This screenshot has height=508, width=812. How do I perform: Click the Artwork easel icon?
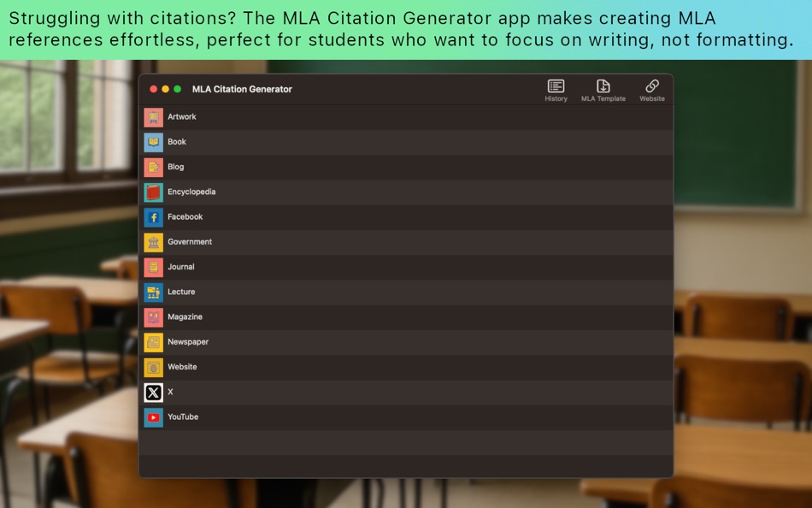(153, 117)
